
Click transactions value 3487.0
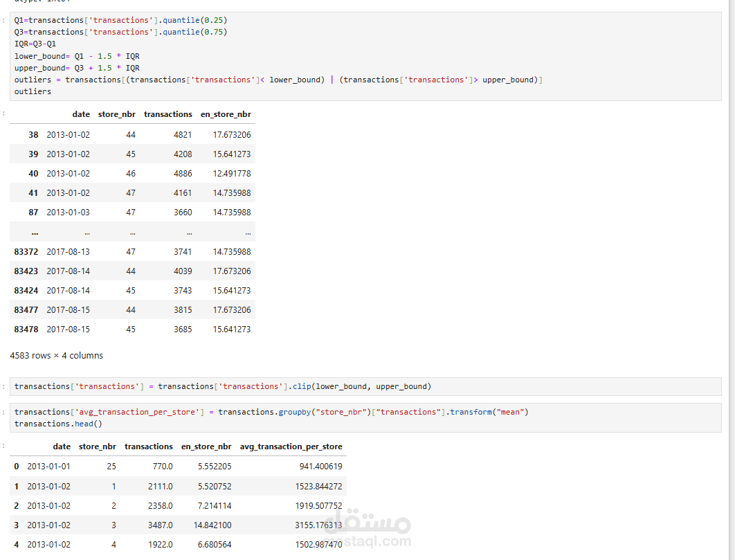[x=161, y=525]
